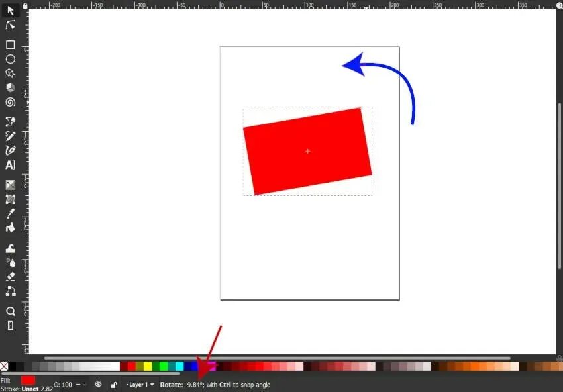Select the Spray tool
This screenshot has width=563, height=392.
coord(10,262)
